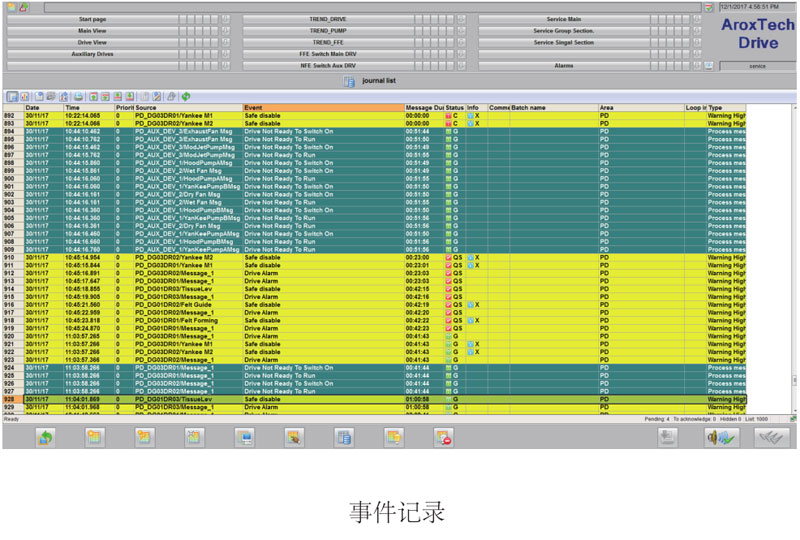Click the first list-view icon in journal toolbar
The height and width of the screenshot is (540, 800).
pos(12,96)
